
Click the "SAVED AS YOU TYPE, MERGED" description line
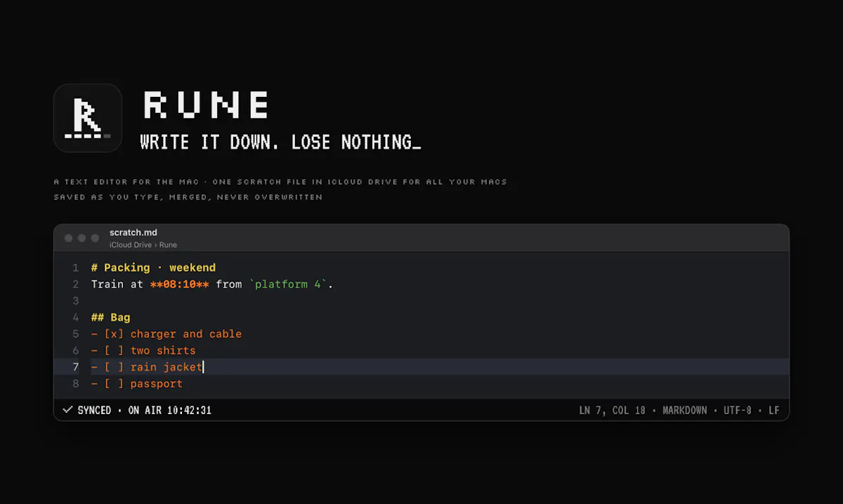pos(188,197)
